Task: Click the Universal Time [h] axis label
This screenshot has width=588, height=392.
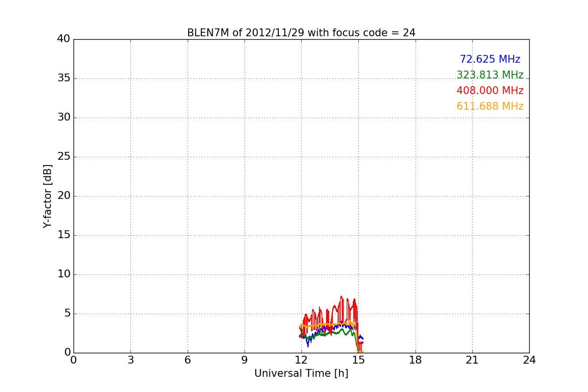Action: click(301, 373)
